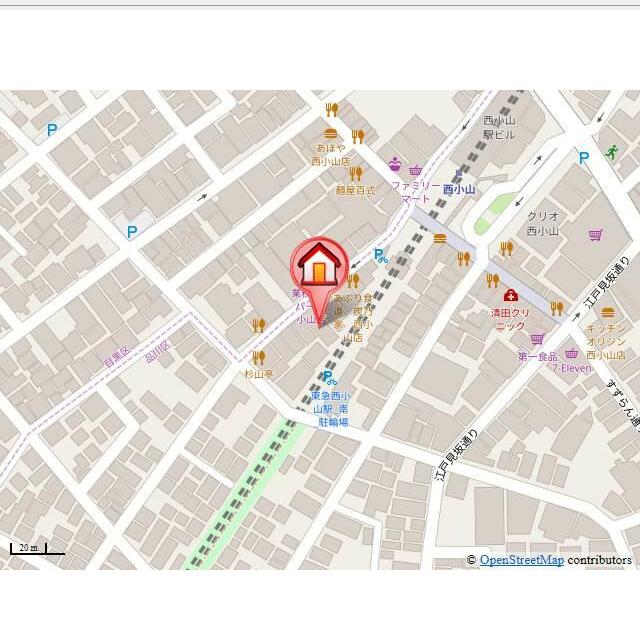Click the green running person icon

tap(611, 152)
